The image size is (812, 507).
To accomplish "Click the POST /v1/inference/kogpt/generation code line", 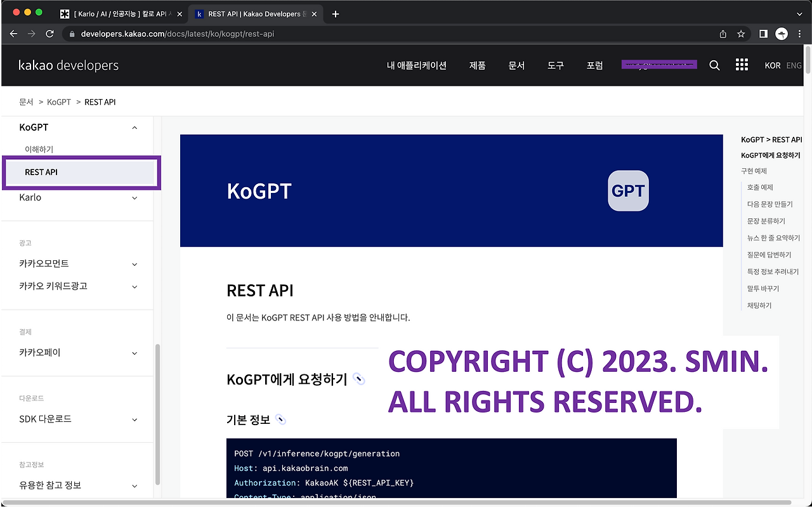I will click(317, 454).
